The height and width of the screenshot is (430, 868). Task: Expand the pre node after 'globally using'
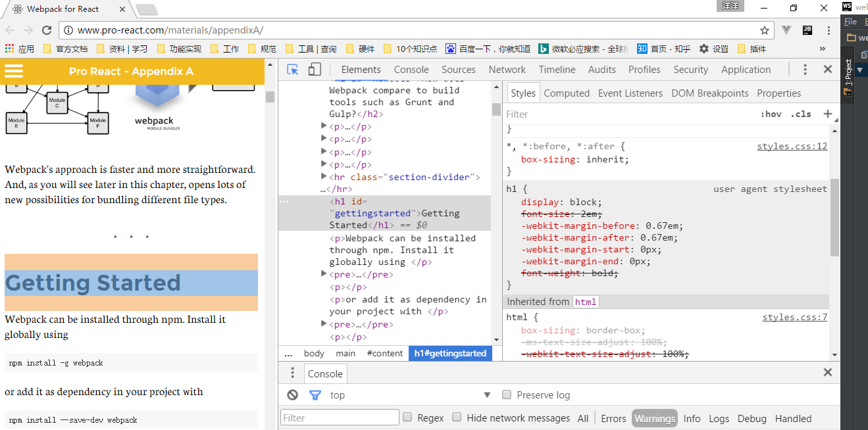[324, 274]
